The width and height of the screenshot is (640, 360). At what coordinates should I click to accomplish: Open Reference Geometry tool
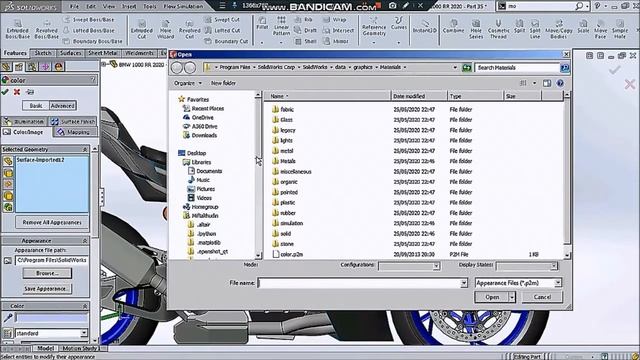coord(374,27)
